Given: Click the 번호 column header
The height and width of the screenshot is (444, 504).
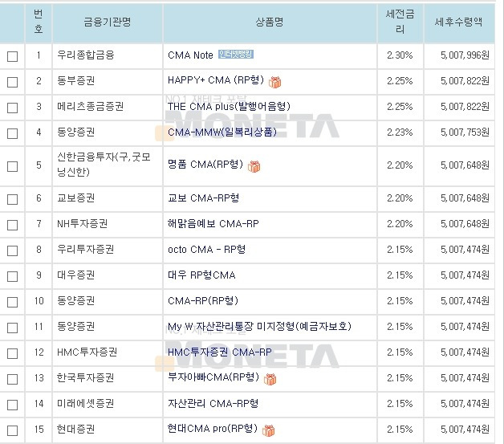Looking at the screenshot, I should 39,22.
